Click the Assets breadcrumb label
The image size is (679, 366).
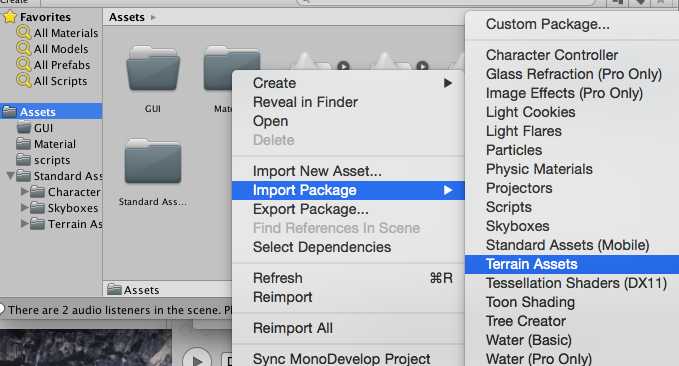coord(127,17)
